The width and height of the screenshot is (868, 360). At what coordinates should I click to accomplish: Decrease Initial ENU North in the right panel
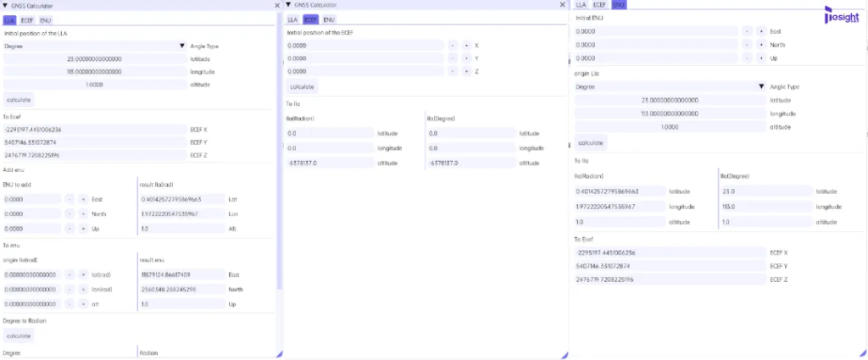coord(748,45)
